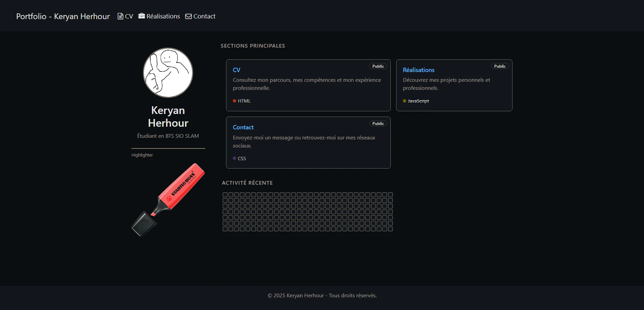Click the red Stabilo Boss highlighter image
Image resolution: width=644 pixels, height=310 pixels.
point(168,199)
